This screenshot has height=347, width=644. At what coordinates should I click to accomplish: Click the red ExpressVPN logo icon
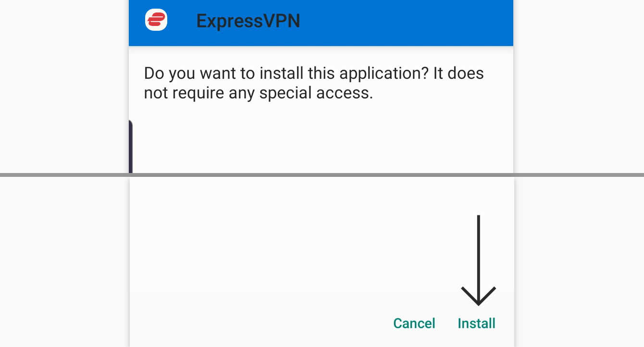click(x=156, y=20)
